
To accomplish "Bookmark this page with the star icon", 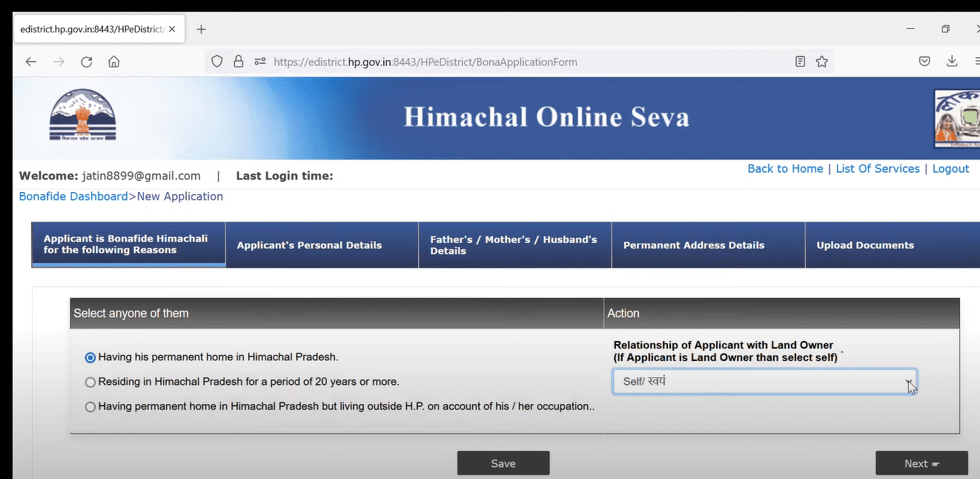I will point(821,62).
